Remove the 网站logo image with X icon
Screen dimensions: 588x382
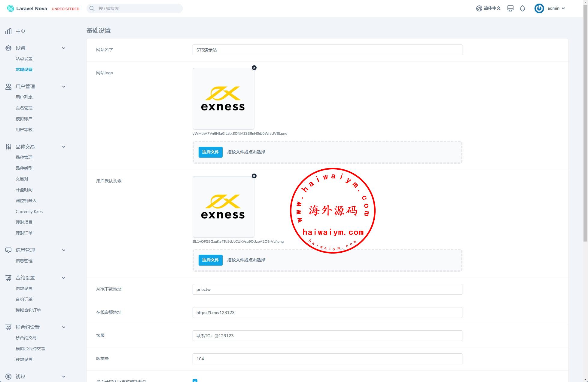point(254,68)
